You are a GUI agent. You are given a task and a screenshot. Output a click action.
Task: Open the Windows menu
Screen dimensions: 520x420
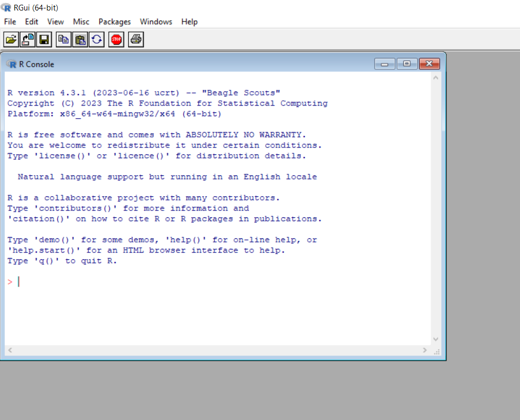156,22
